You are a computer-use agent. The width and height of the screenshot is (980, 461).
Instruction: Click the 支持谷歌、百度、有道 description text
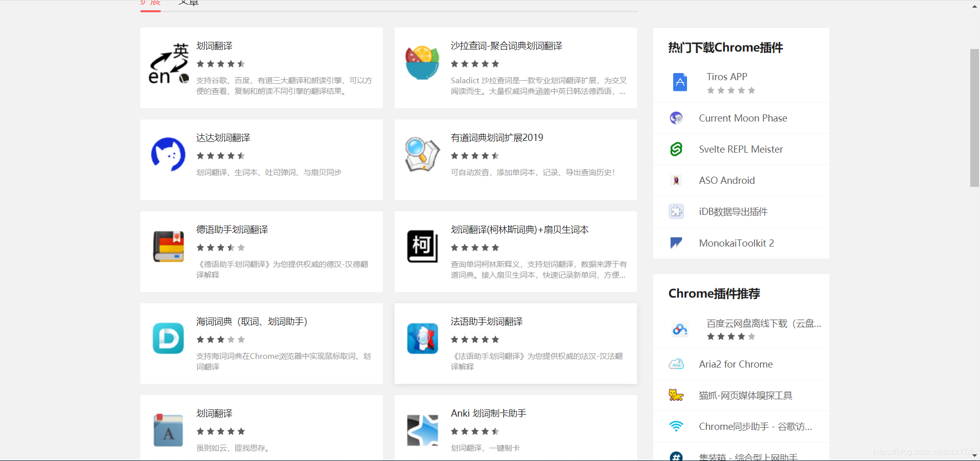[284, 86]
